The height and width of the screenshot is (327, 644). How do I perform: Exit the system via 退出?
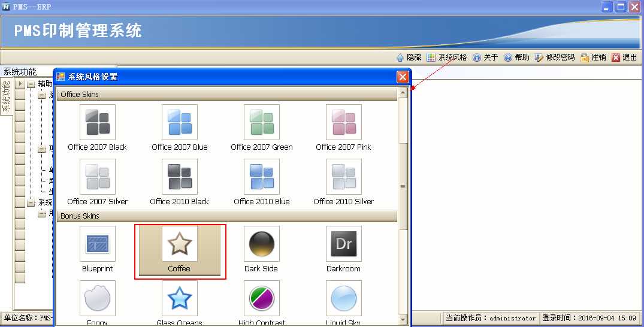pos(624,57)
